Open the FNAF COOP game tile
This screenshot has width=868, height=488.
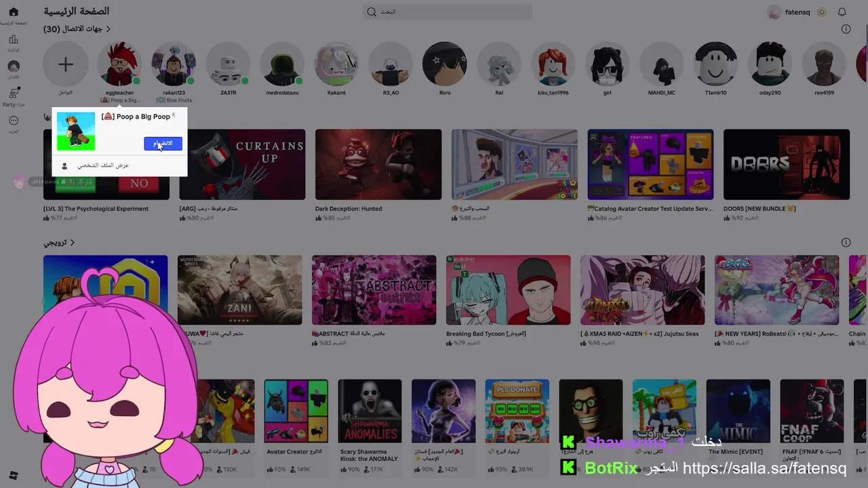coord(812,411)
